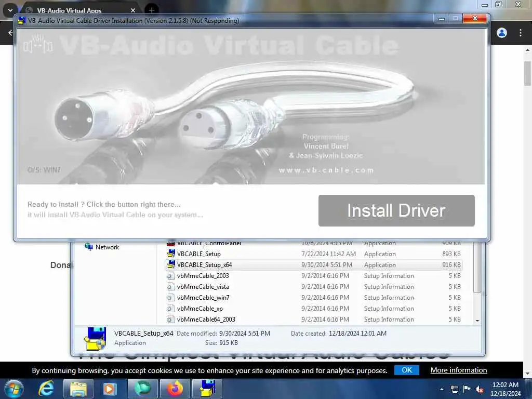Image resolution: width=532 pixels, height=399 pixels.
Task: Select vbMmeCable_vista setup information icon
Action: (170, 287)
